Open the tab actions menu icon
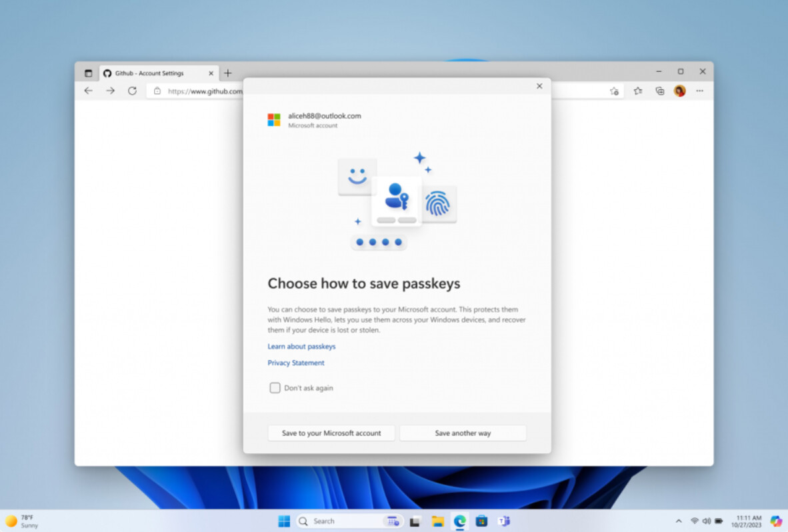 [x=88, y=73]
